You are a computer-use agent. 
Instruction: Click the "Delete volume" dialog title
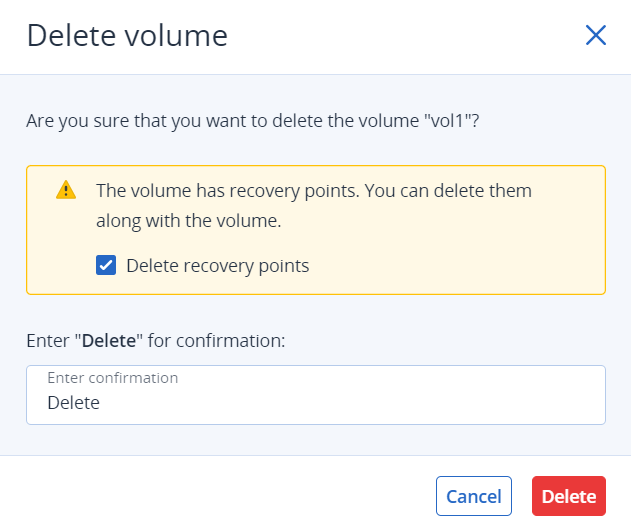tap(127, 36)
